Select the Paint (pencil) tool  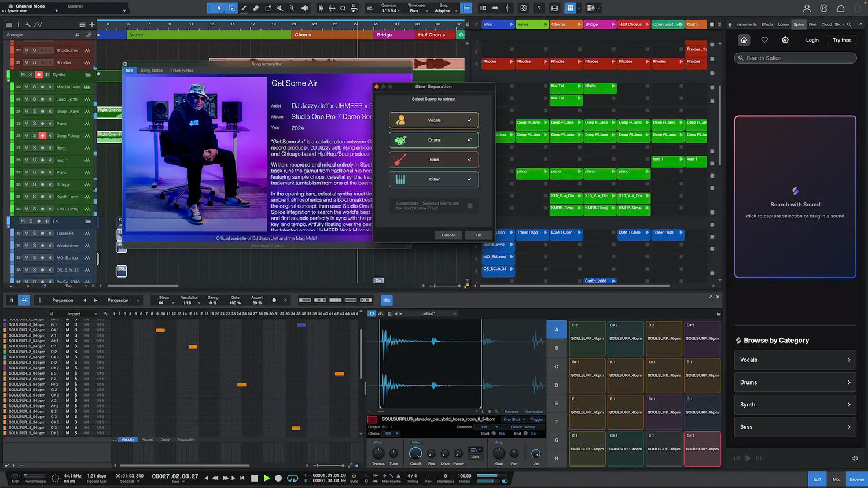pos(244,8)
